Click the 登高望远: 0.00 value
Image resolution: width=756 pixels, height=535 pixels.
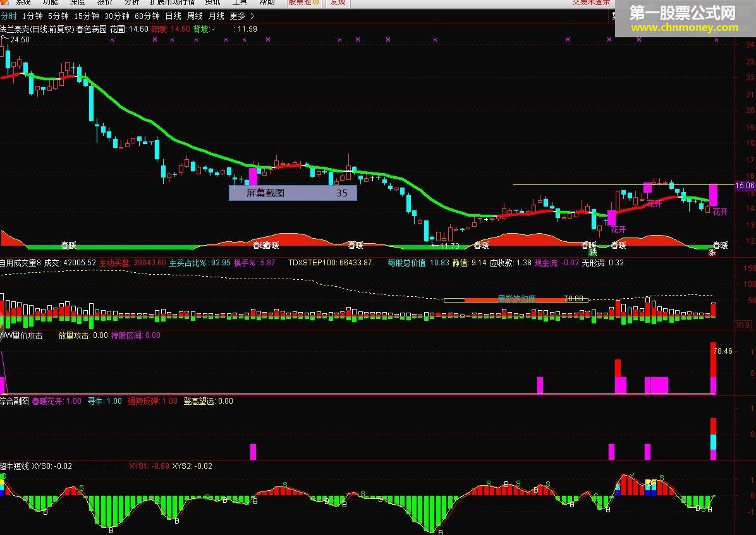209,401
